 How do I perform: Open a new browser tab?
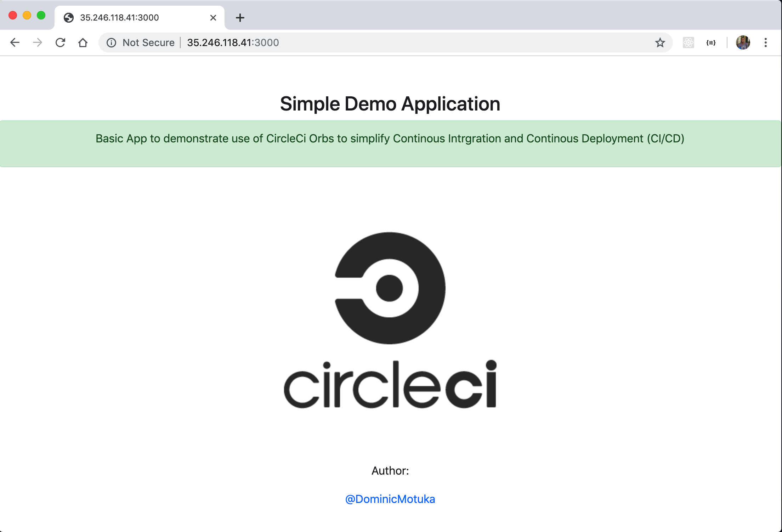[x=240, y=18]
